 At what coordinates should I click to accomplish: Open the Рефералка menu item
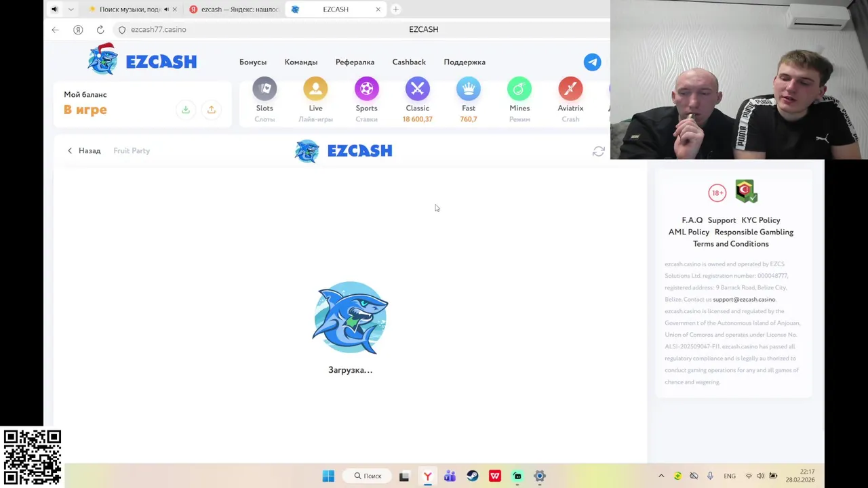click(355, 62)
